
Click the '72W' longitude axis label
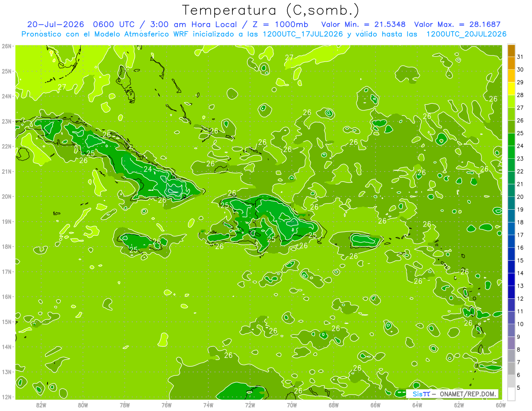tap(250, 405)
